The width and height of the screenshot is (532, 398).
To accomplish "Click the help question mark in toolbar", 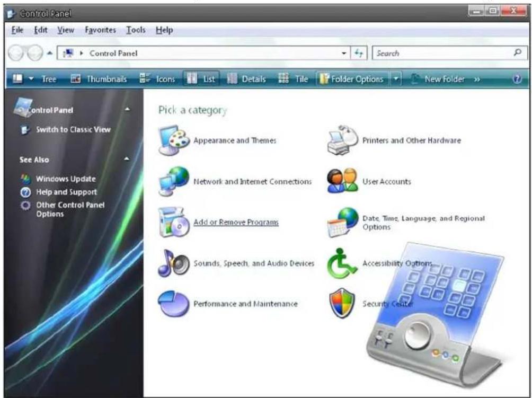I will pyautogui.click(x=517, y=79).
